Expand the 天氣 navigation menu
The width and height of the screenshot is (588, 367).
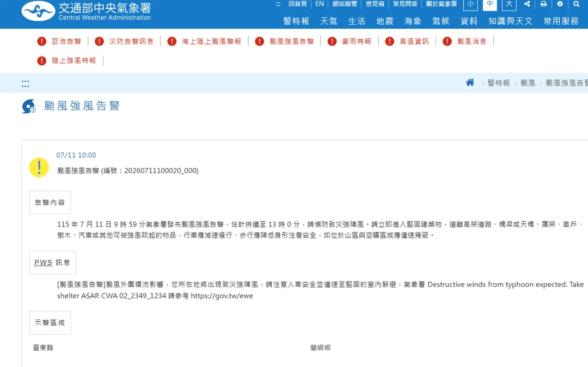coord(329,21)
